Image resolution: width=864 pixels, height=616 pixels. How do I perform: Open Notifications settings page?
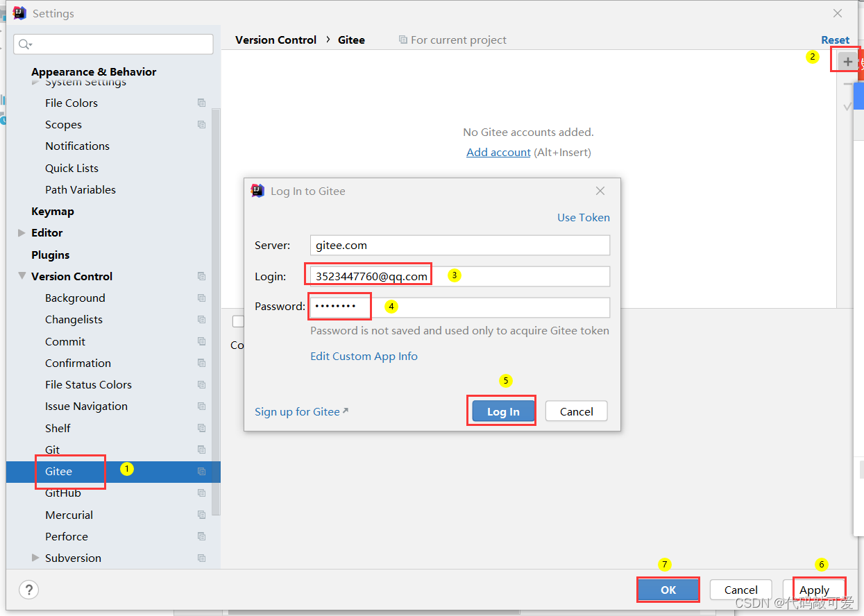pyautogui.click(x=78, y=146)
